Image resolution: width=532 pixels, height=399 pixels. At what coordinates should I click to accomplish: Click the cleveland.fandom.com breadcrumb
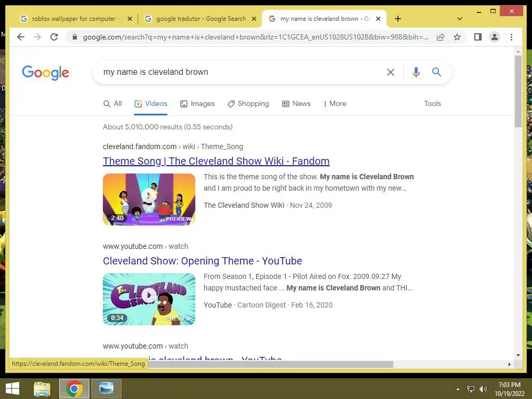(x=172, y=147)
